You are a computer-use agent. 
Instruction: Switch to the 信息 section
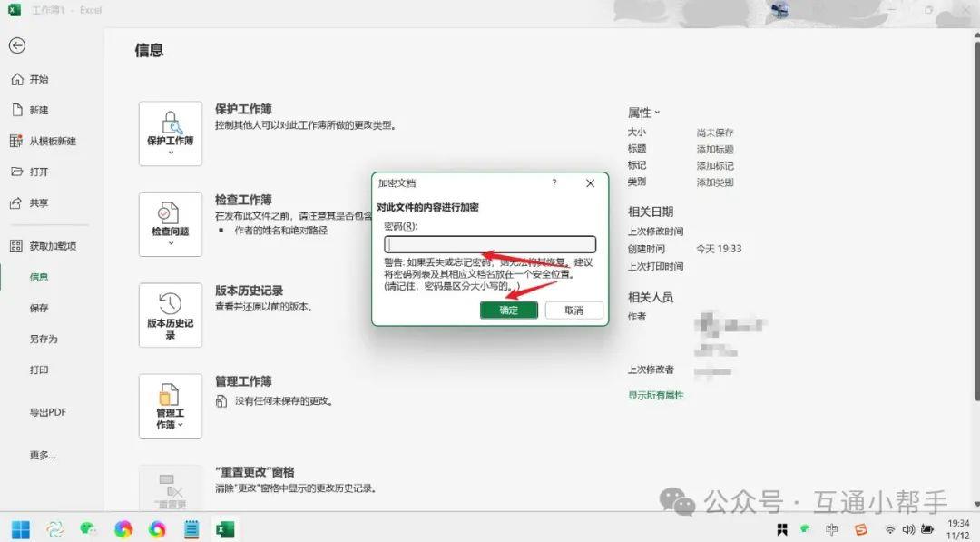coord(38,277)
